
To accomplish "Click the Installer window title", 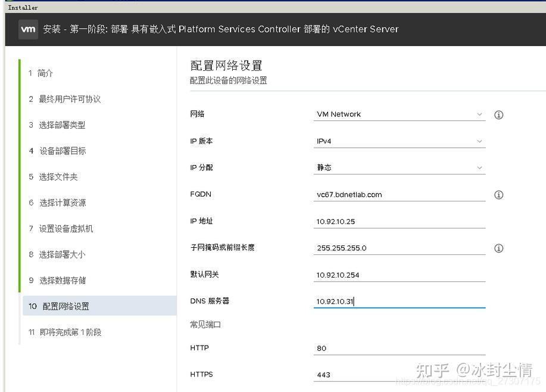I will 23,7.
